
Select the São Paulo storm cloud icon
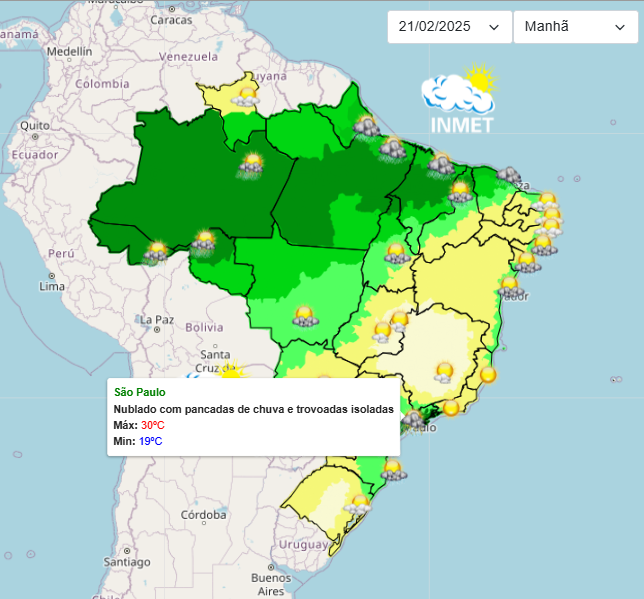click(413, 419)
